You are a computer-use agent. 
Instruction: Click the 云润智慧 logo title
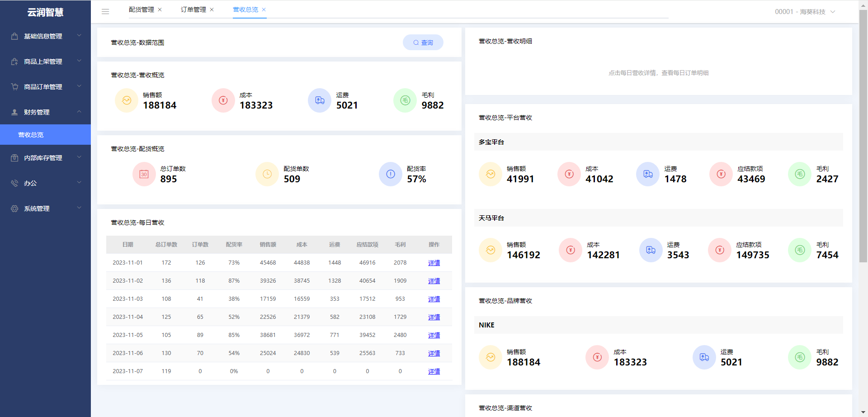click(45, 12)
